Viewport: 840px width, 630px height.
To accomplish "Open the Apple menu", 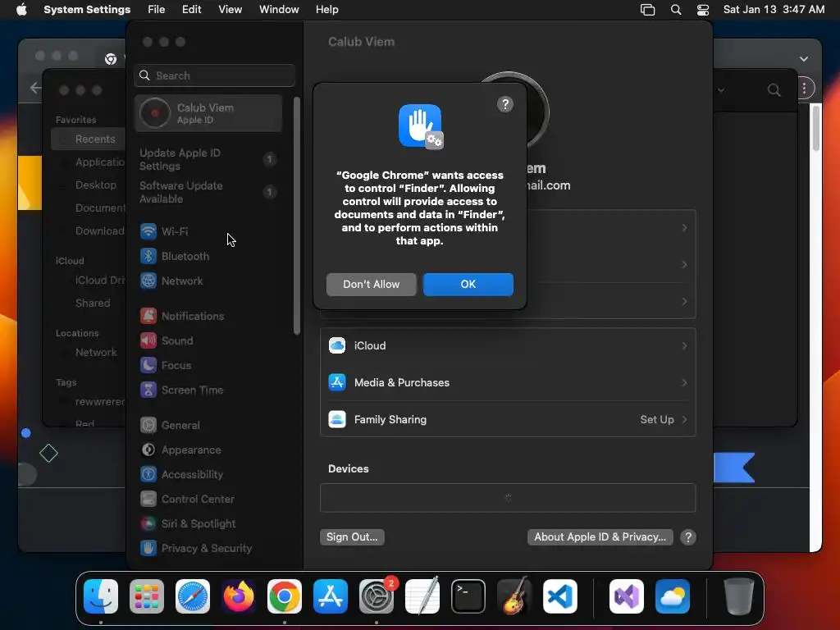I will pyautogui.click(x=21, y=10).
